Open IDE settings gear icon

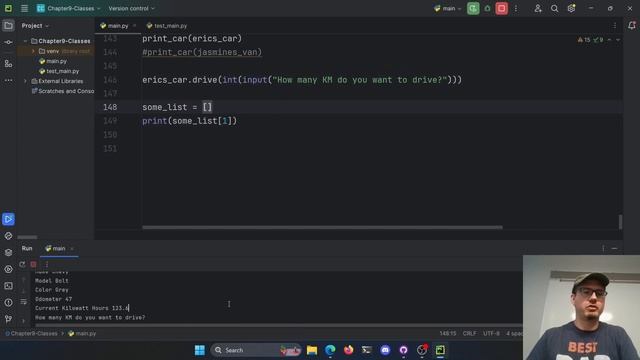[x=571, y=8]
